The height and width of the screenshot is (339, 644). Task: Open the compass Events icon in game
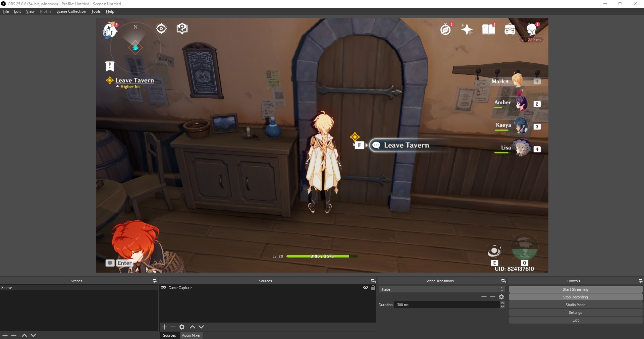446,30
